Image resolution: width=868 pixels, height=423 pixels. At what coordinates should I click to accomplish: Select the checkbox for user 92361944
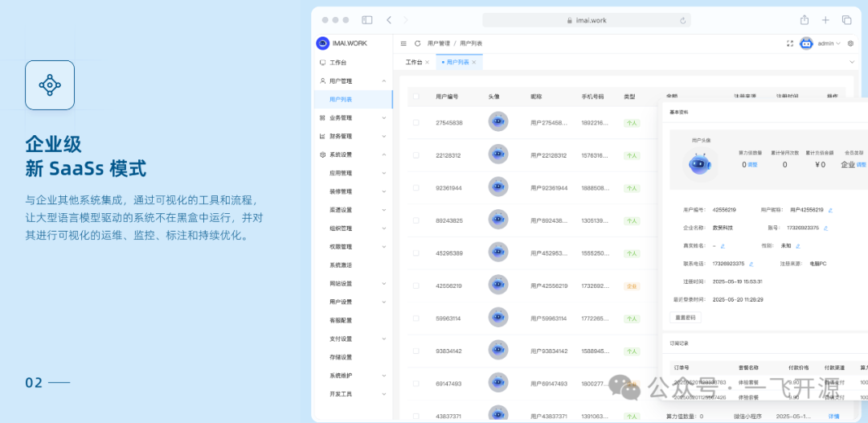point(416,188)
